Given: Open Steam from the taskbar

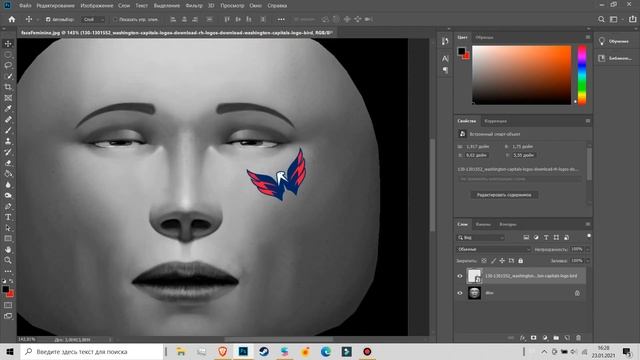Looking at the screenshot, I should point(264,351).
